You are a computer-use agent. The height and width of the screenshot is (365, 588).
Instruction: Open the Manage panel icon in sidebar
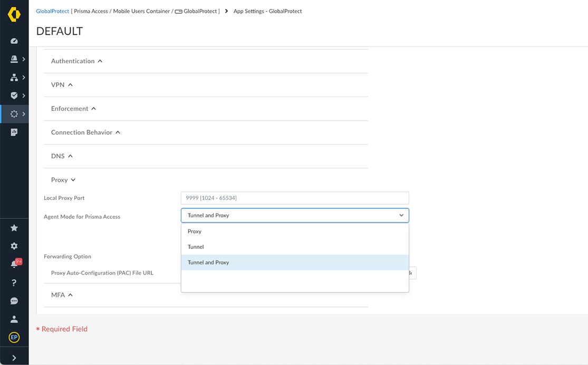[x=14, y=131]
